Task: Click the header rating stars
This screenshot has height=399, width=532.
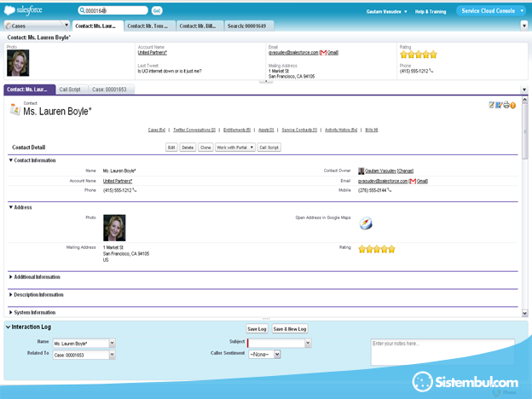Action: 419,55
